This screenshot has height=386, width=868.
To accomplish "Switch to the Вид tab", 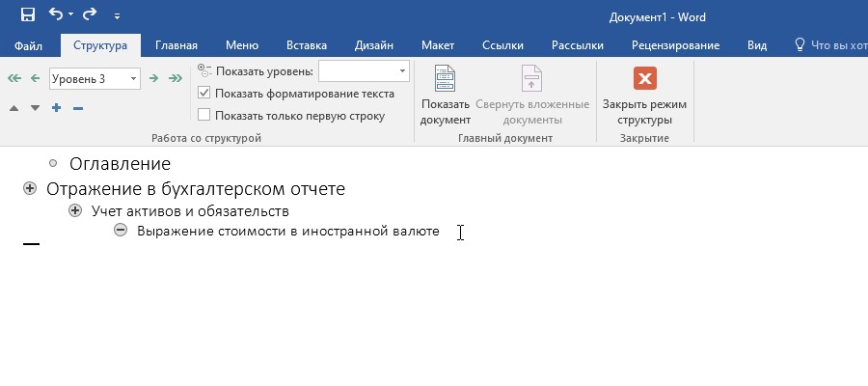I will click(x=757, y=45).
